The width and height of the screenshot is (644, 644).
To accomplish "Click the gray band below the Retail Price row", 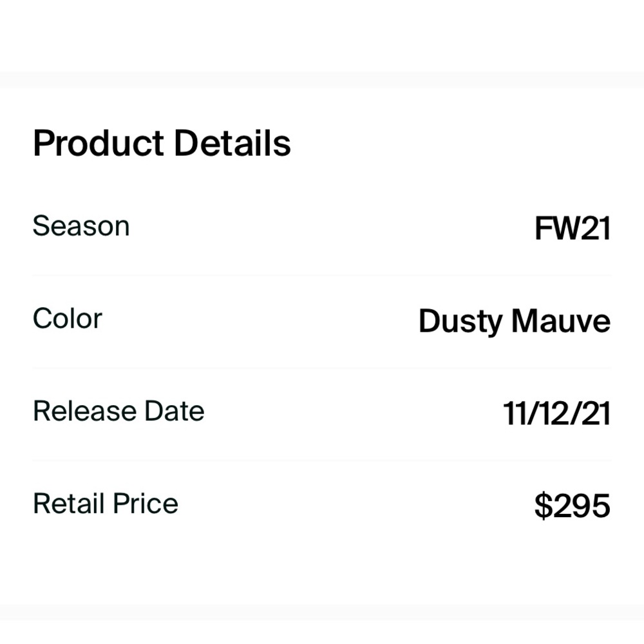I will click(x=322, y=612).
